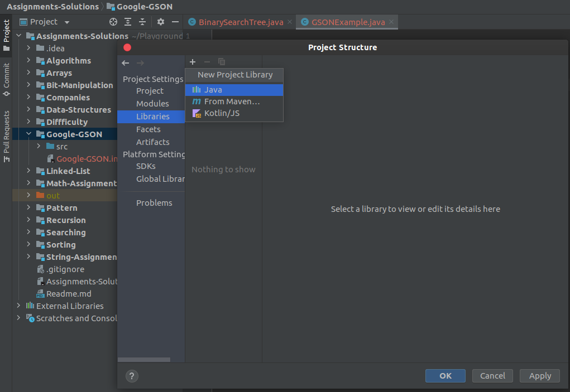Select the Diffficulty module in tree
The height and width of the screenshot is (392, 570).
(x=67, y=122)
